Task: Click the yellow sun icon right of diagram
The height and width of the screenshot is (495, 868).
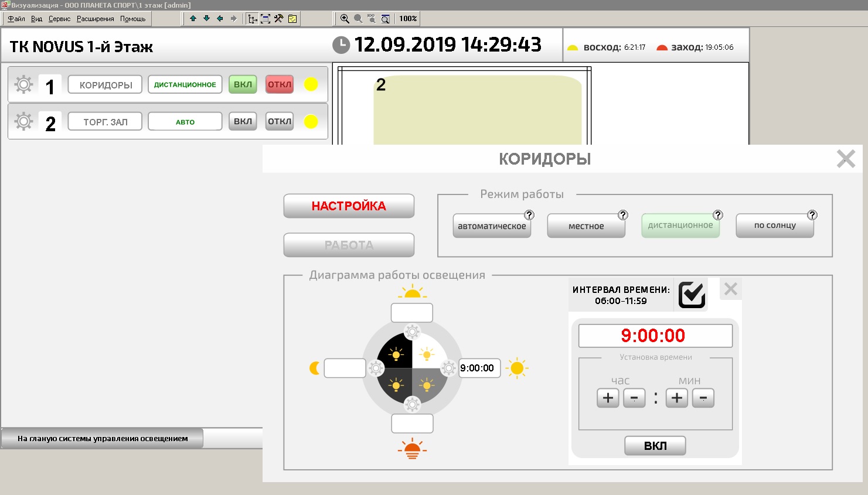Action: pyautogui.click(x=517, y=368)
